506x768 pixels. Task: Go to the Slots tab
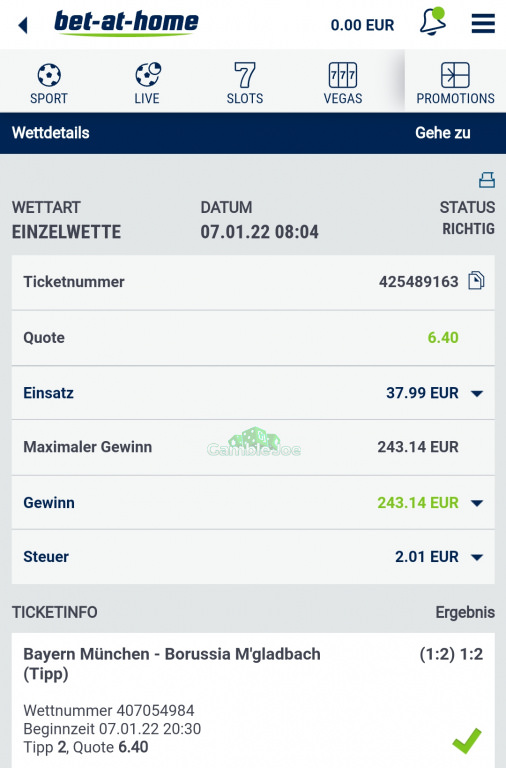tap(245, 83)
